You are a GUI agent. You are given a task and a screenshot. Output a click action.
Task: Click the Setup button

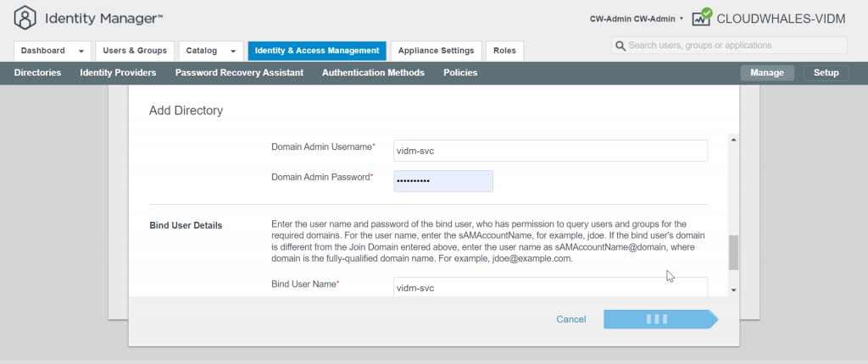pos(826,73)
